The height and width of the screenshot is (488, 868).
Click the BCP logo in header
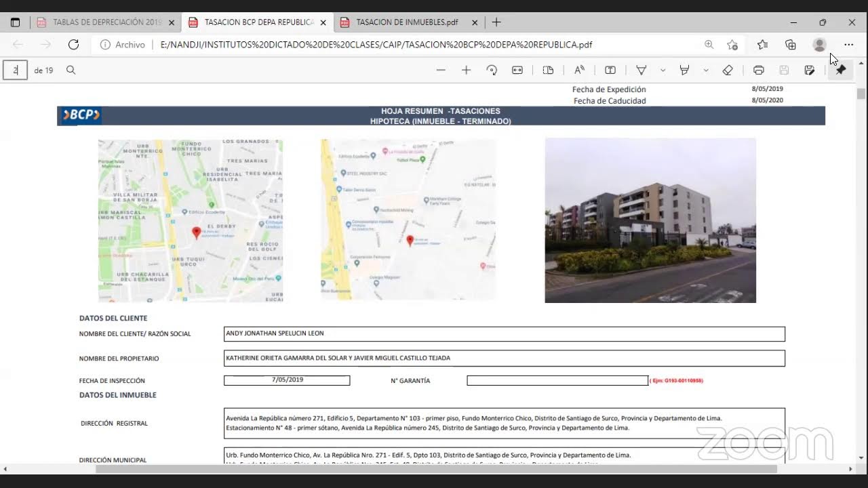[80, 115]
